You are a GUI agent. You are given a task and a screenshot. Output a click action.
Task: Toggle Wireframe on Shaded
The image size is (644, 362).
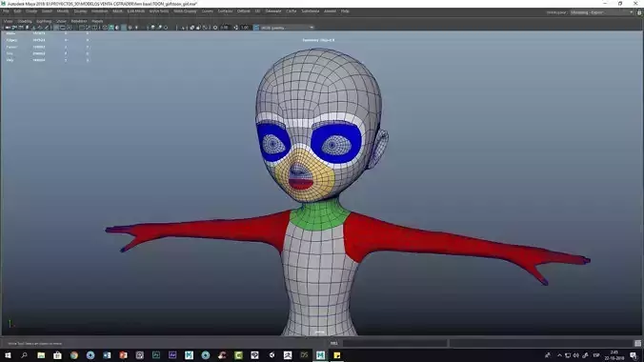tap(124, 28)
